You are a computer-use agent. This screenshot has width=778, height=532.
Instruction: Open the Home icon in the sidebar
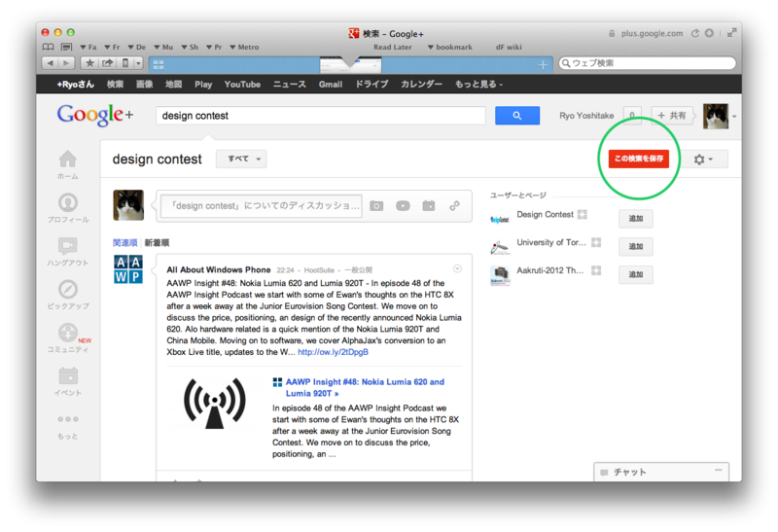coord(68,160)
